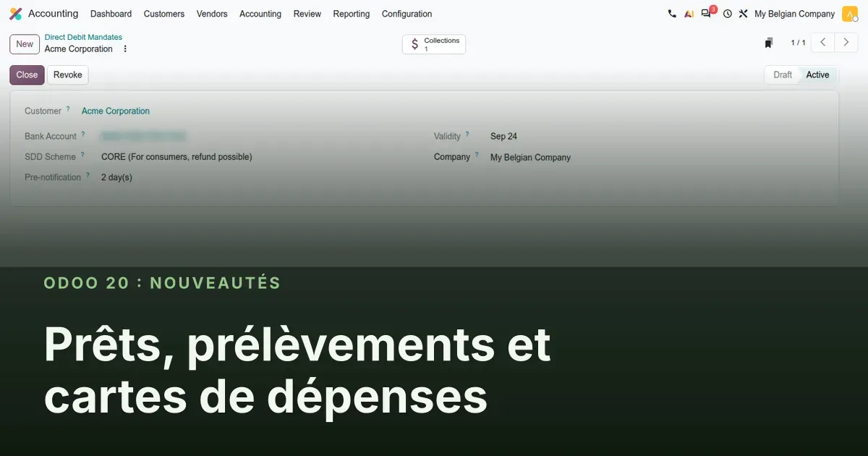Open the conversations icon with badge 3
The height and width of the screenshot is (456, 868).
(x=707, y=13)
